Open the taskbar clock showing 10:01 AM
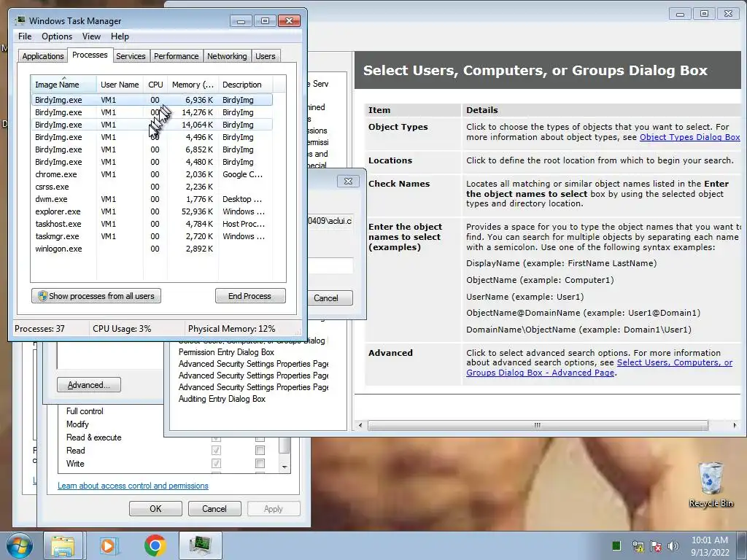This screenshot has width=747, height=560. point(710,545)
